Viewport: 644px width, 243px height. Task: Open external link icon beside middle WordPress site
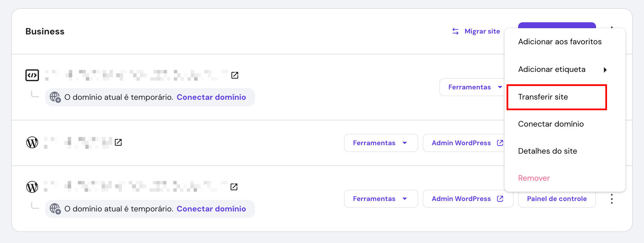point(118,142)
